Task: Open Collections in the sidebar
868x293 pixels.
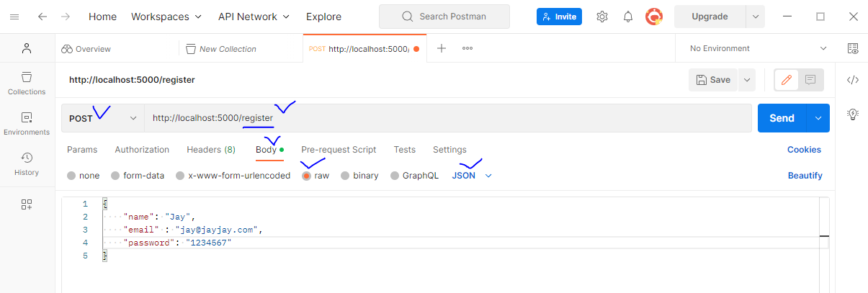Action: tap(27, 84)
